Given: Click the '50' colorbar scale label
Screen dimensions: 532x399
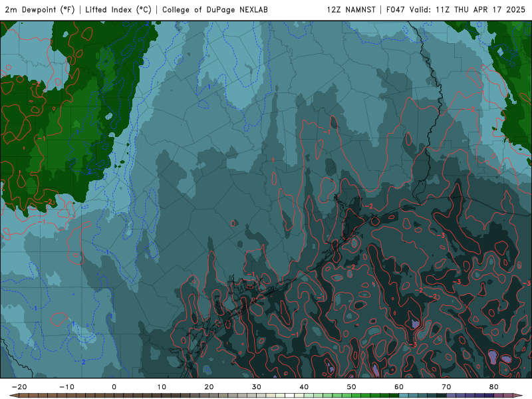Looking at the screenshot, I should click(x=352, y=387).
